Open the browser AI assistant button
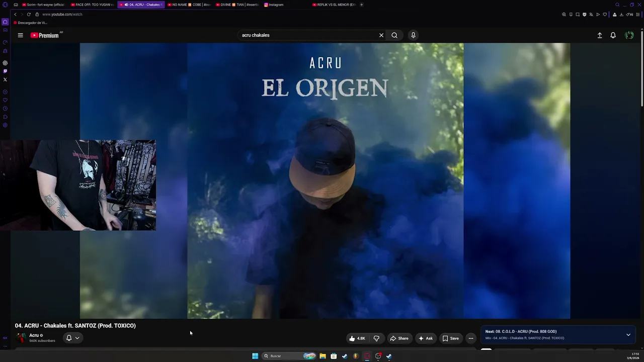 coord(629,14)
